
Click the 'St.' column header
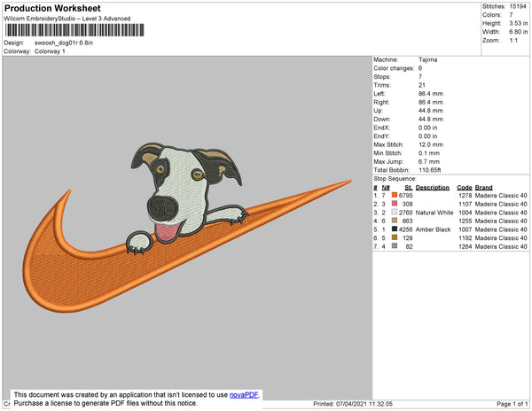(409, 188)
